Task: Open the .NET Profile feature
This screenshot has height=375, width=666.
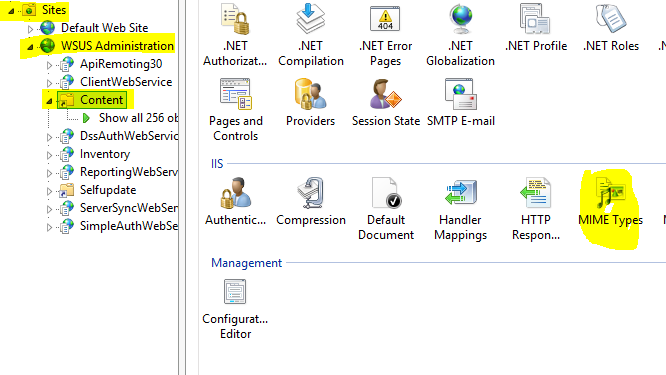Action: coord(536,28)
